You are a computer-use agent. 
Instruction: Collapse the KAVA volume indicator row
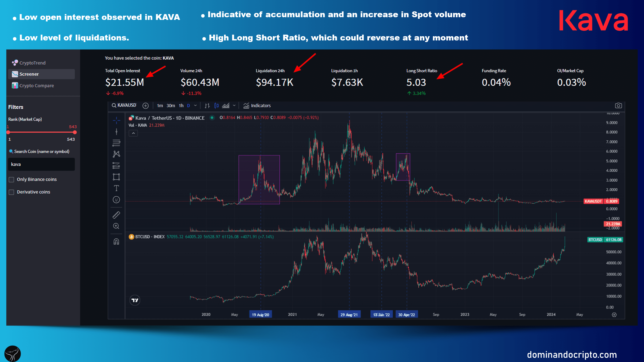pyautogui.click(x=133, y=133)
